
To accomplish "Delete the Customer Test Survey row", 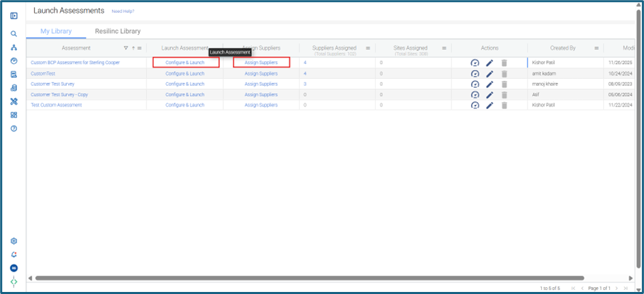I will [x=504, y=84].
